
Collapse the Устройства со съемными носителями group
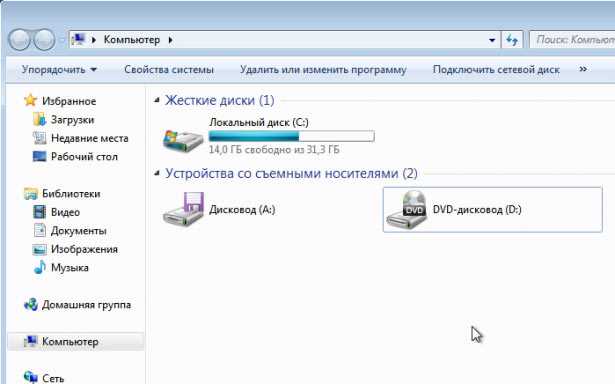pos(157,173)
